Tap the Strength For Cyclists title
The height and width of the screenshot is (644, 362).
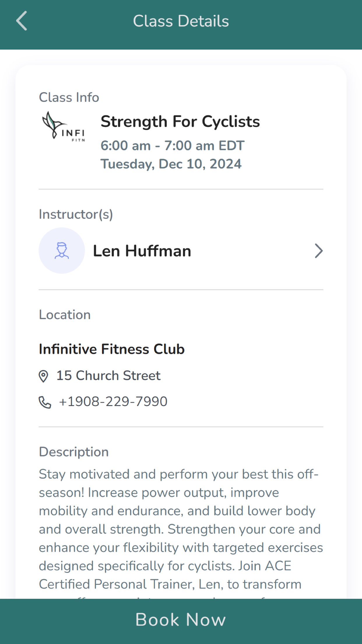180,121
